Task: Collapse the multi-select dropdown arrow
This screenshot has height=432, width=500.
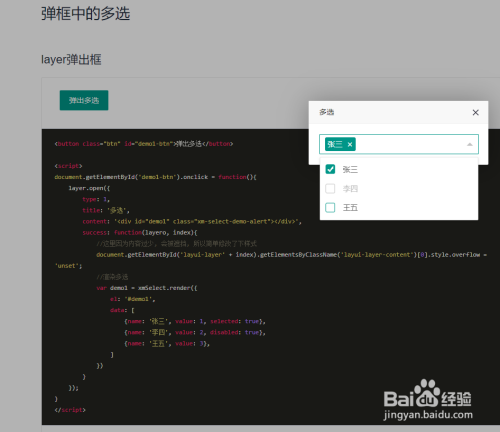Action: pyautogui.click(x=470, y=144)
